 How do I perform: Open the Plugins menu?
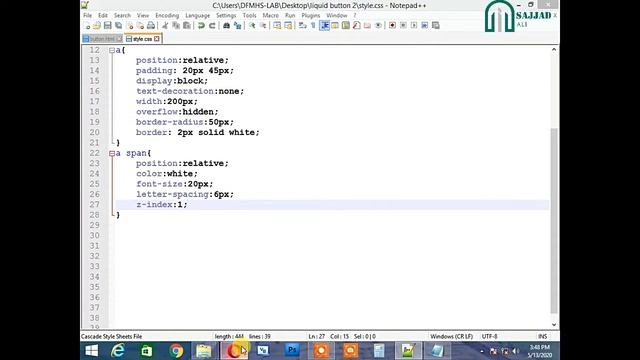pyautogui.click(x=311, y=15)
